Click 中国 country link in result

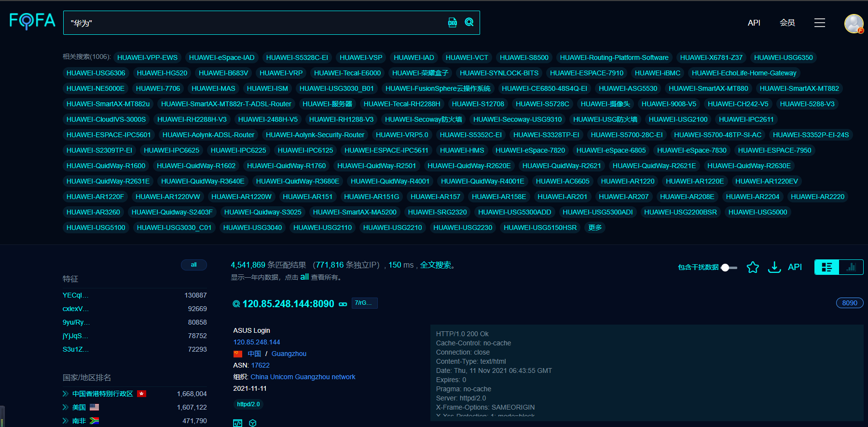pos(254,354)
